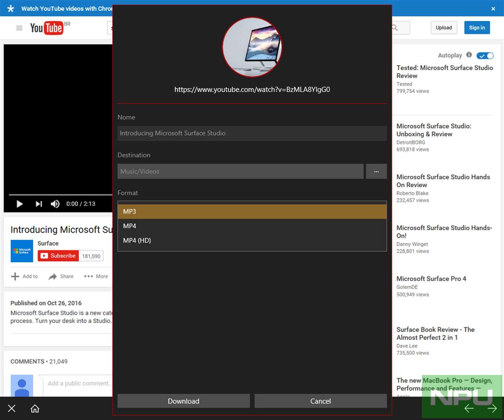Click the Roberto Blake channel name
The width and height of the screenshot is (504, 420).
tap(412, 193)
